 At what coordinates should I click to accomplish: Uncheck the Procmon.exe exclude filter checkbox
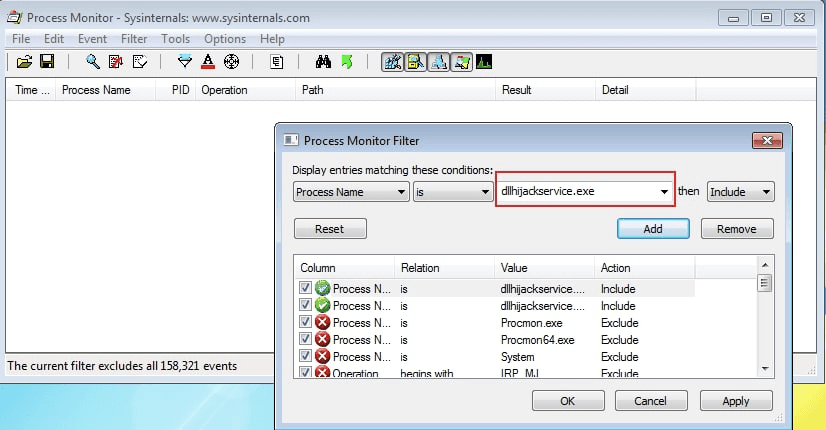(x=305, y=323)
